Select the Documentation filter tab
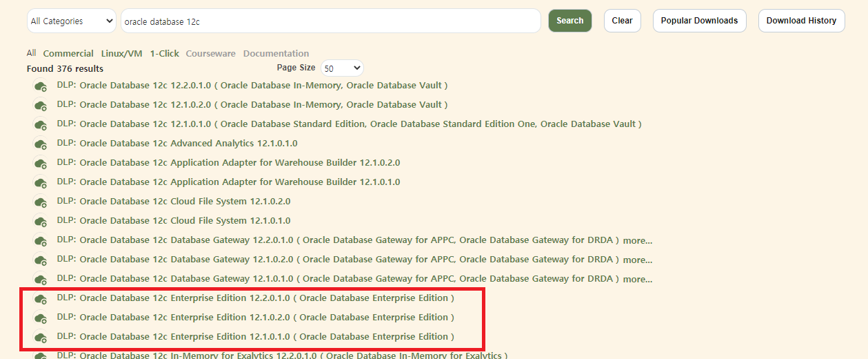The height and width of the screenshot is (359, 868). tap(276, 53)
